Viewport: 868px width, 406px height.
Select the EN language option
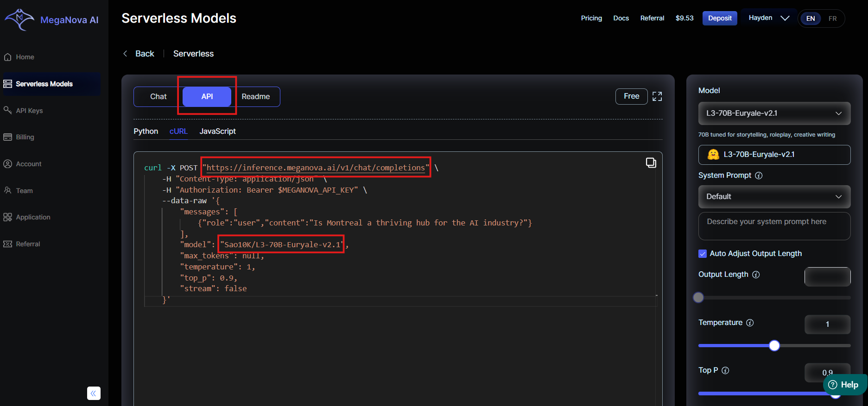pyautogui.click(x=811, y=19)
